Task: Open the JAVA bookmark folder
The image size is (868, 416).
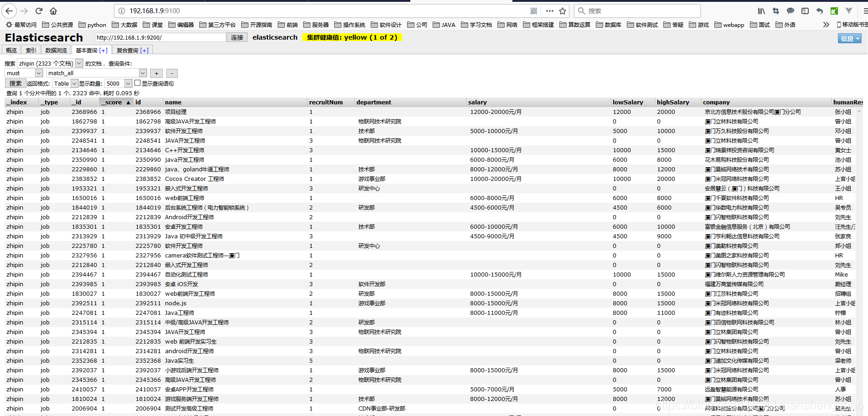Action: tap(444, 25)
